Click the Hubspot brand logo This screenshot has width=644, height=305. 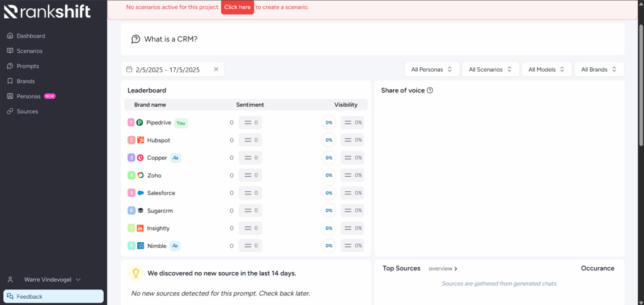[x=140, y=140]
